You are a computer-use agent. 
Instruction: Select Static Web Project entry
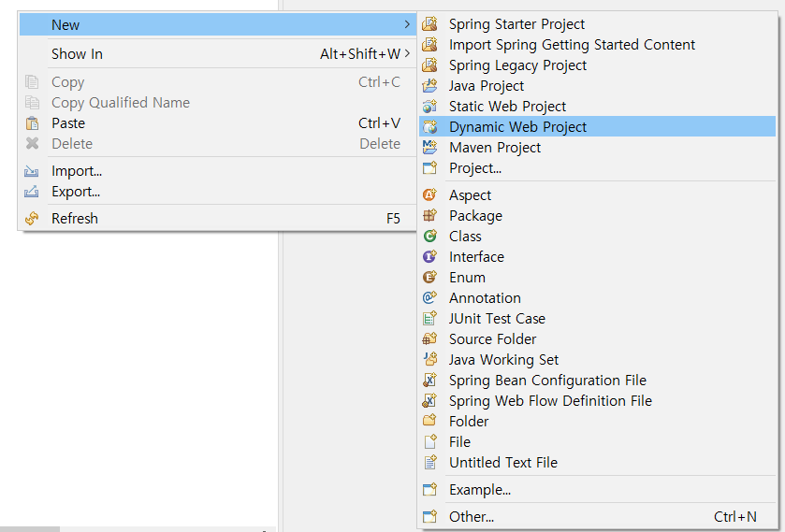click(x=597, y=106)
